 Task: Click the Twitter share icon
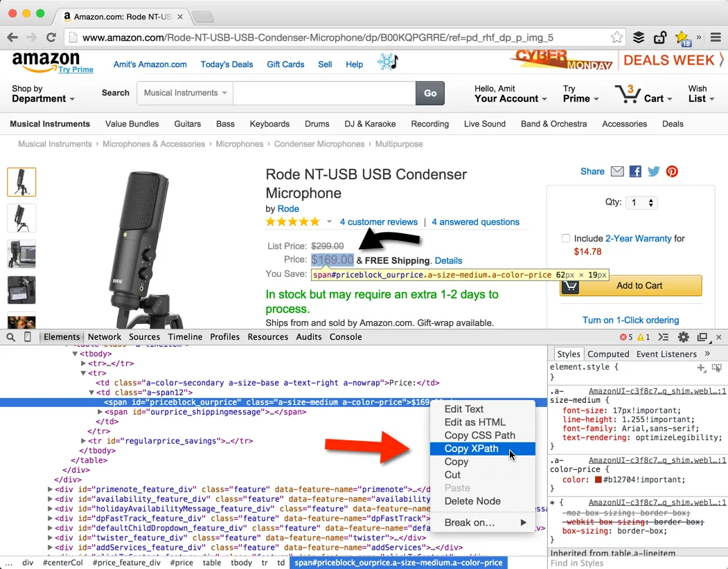click(x=653, y=172)
